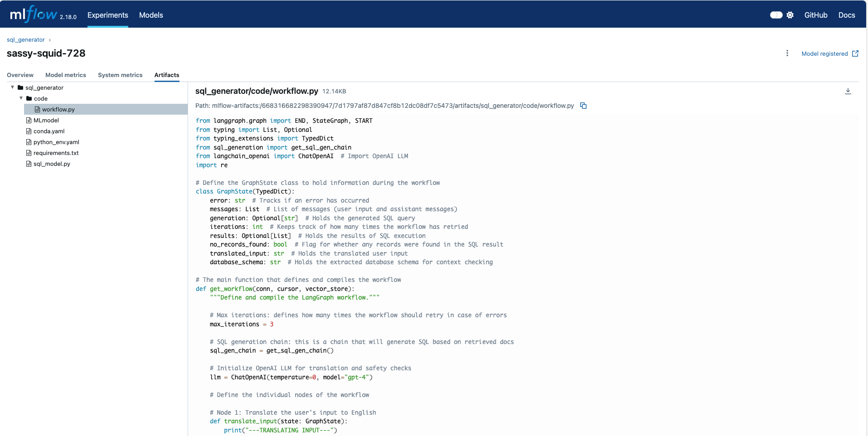This screenshot has height=436, width=868.
Task: Collapse the sql_generator tree node
Action: (11, 87)
